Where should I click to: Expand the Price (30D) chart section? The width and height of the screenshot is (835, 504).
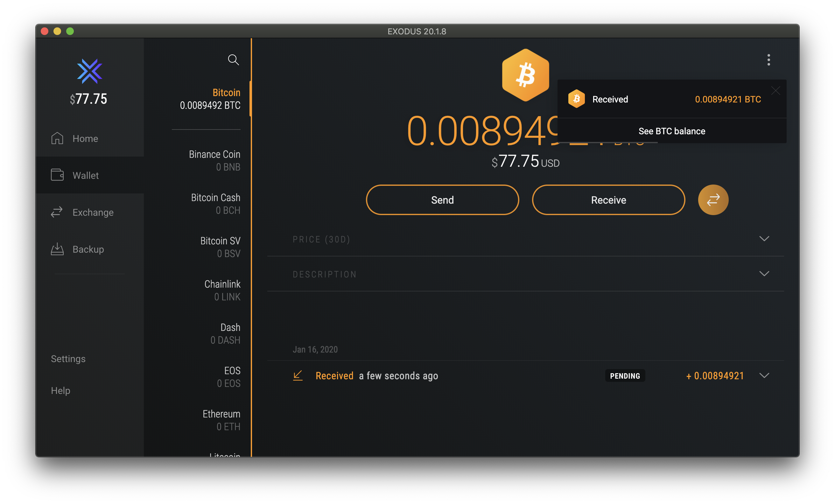click(x=764, y=239)
